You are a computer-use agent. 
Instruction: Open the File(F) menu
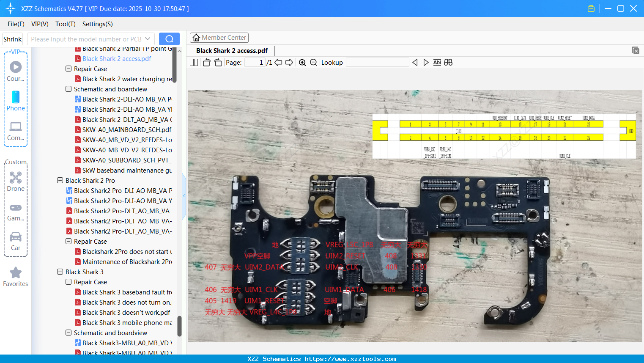pos(16,24)
